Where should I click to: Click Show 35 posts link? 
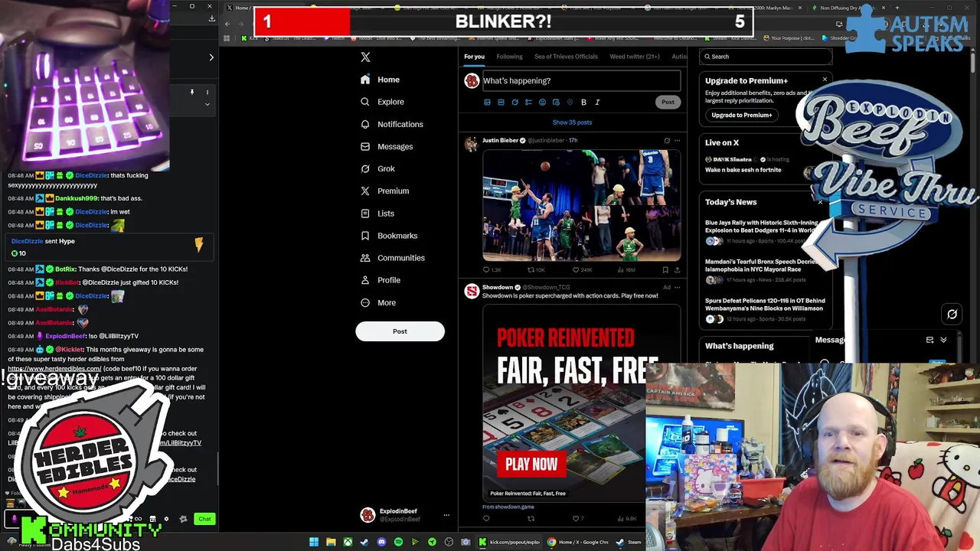(x=572, y=122)
